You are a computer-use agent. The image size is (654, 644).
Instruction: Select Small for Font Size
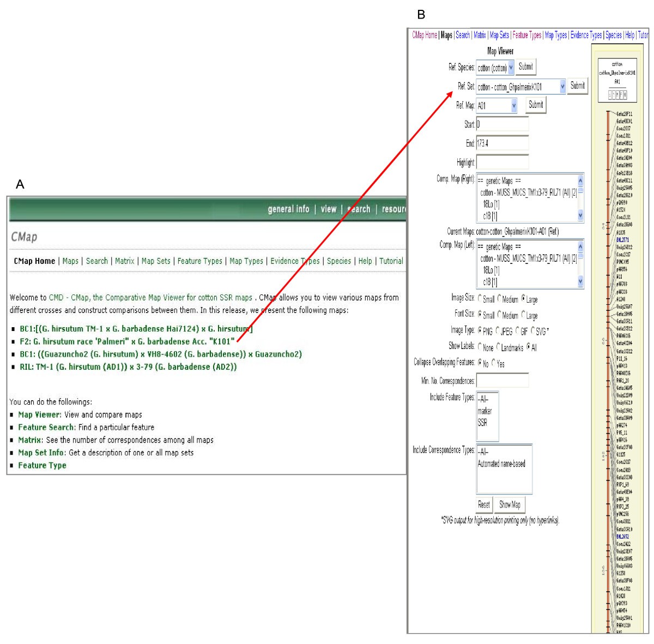click(x=480, y=315)
